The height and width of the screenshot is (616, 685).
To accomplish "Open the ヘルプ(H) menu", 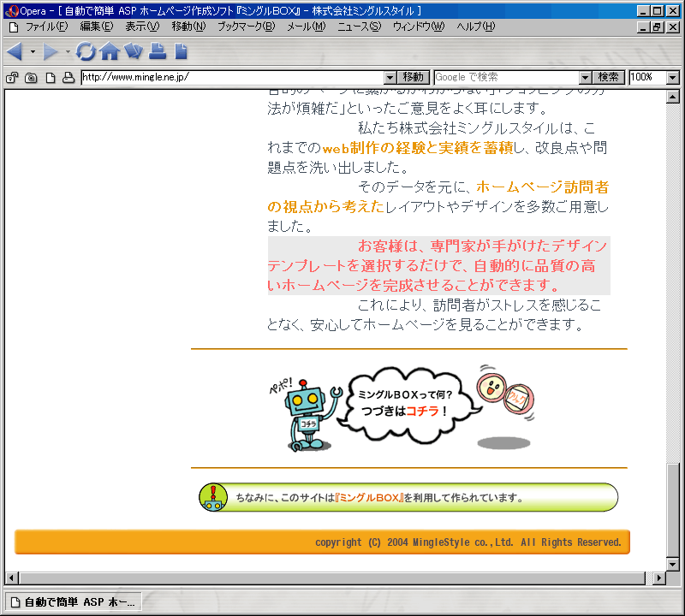I will click(476, 27).
